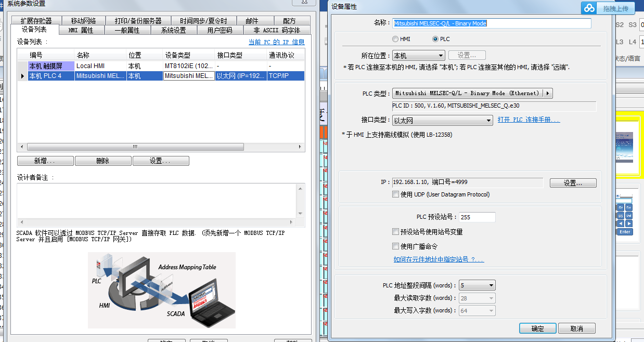Click the row indicator arrow beside 本机 PLC 4
Viewport: 644px width, 342px height.
point(22,76)
